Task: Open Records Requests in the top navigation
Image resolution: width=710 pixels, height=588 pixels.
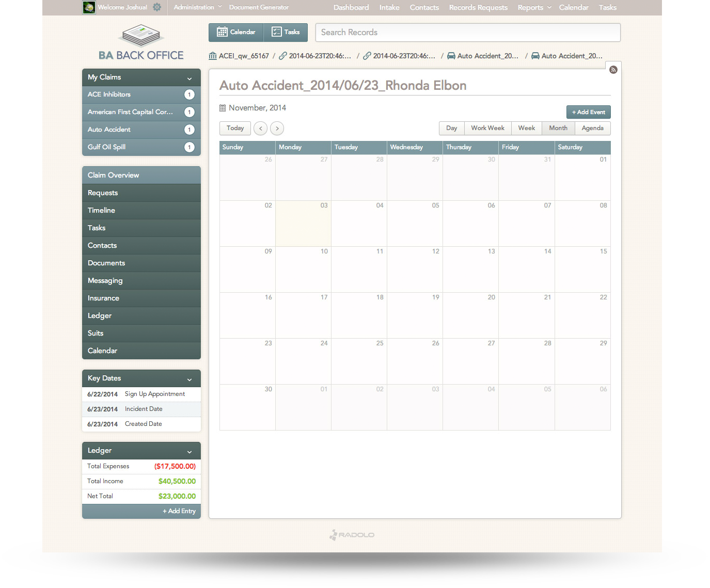Action: pyautogui.click(x=478, y=7)
